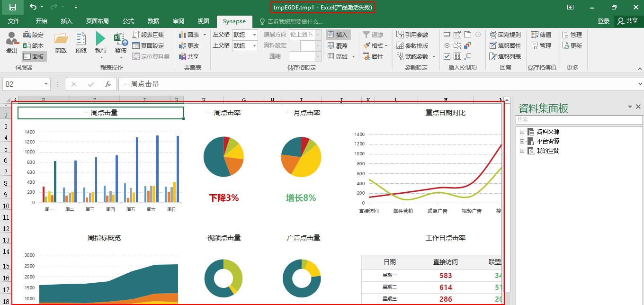
Task: Click the red slice in the 一周点击率 pie chart
Action: pyautogui.click(x=226, y=141)
